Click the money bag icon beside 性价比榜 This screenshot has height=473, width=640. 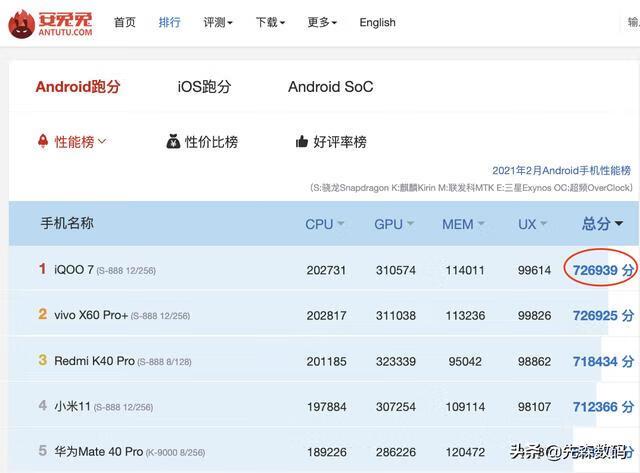click(173, 141)
